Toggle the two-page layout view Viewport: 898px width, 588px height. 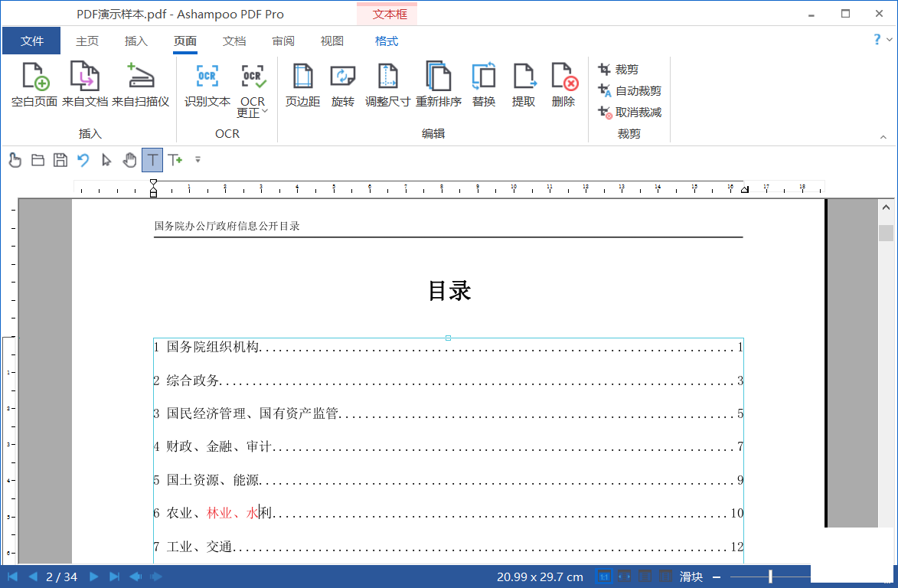(x=665, y=577)
